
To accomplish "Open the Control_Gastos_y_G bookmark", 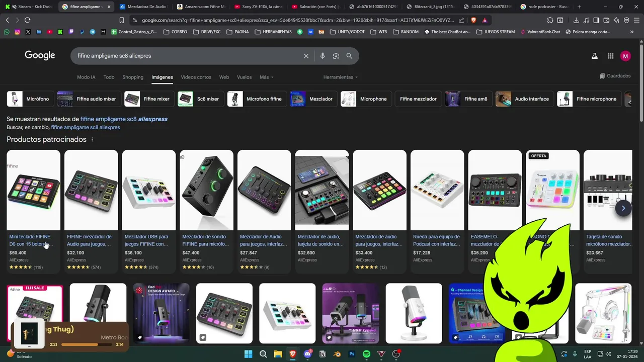I will point(134,32).
